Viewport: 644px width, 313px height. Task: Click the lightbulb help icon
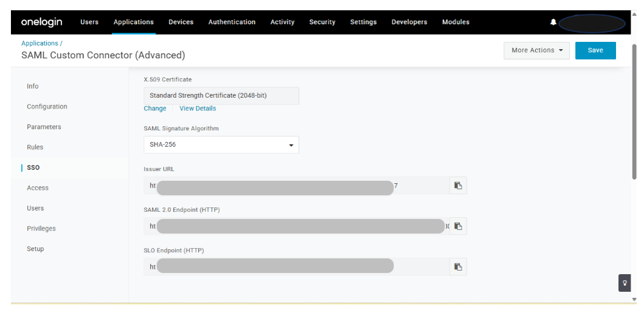click(x=625, y=283)
